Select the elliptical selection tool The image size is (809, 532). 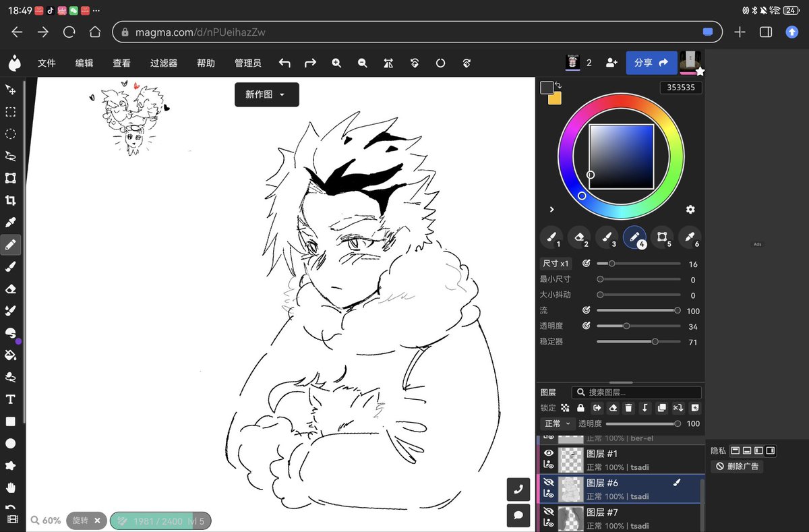pos(11,134)
